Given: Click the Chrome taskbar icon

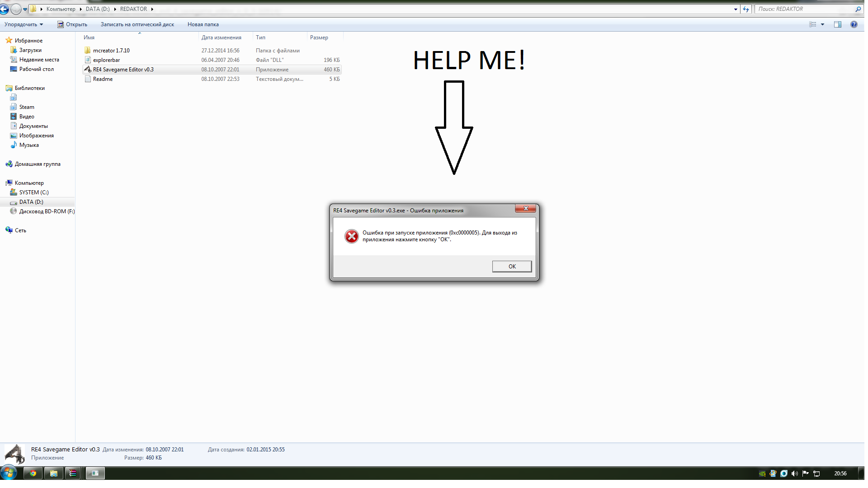Looking at the screenshot, I should pyautogui.click(x=33, y=473).
